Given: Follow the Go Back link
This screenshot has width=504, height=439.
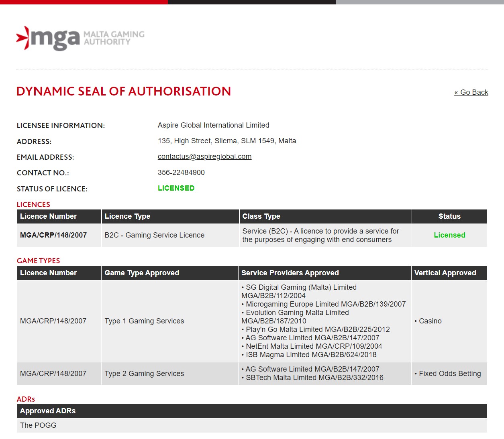Looking at the screenshot, I should (471, 92).
